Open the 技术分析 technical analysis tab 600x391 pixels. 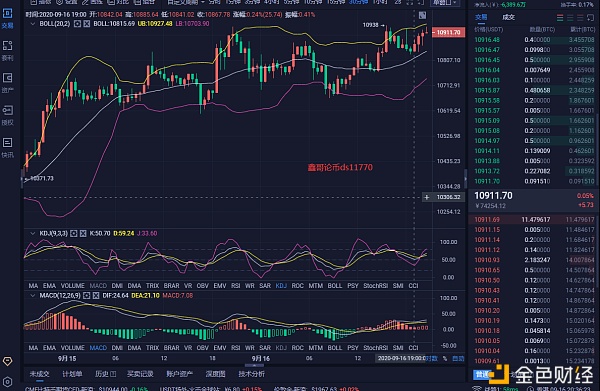251,374
